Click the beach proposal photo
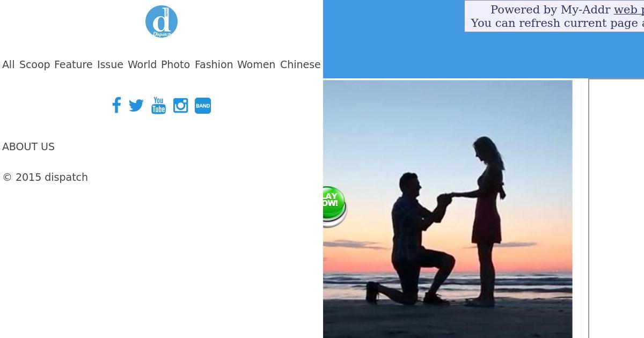Screen dimensions: 644x338 448,209
